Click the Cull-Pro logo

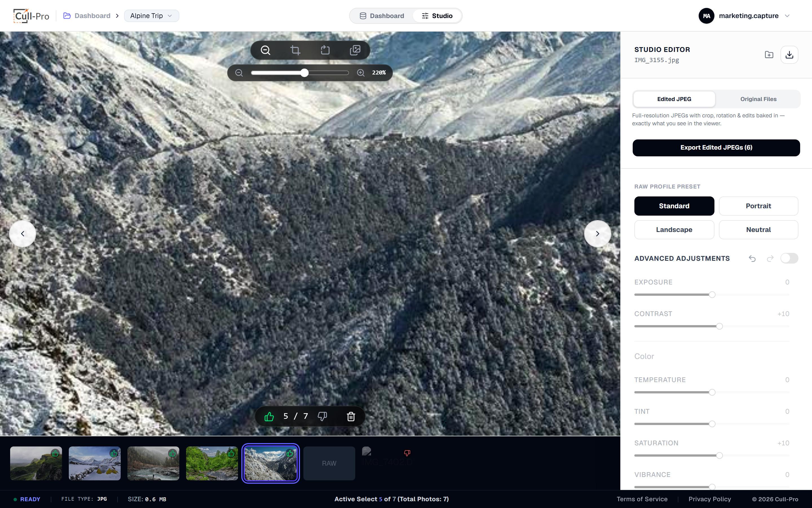pyautogui.click(x=31, y=16)
